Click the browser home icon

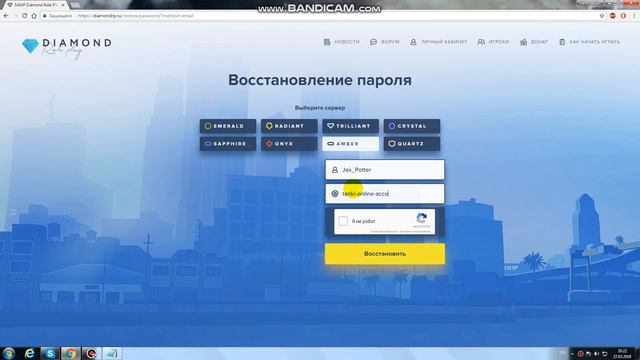pyautogui.click(x=34, y=16)
